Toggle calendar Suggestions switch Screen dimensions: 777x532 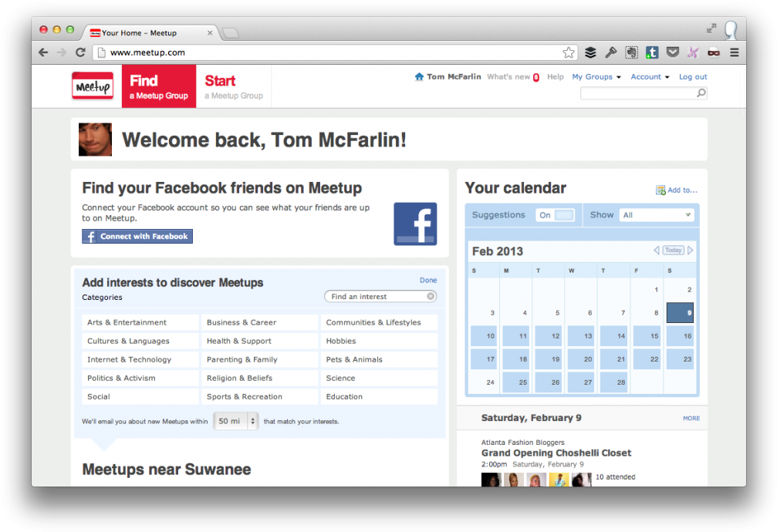[x=556, y=215]
